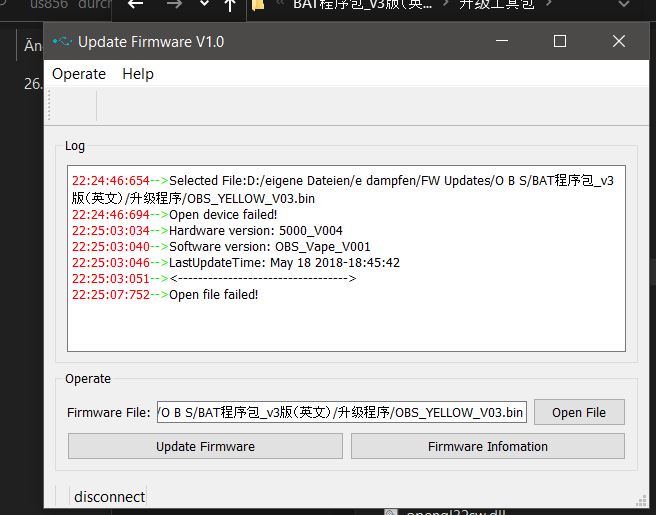Click the USB app icon in title bar
This screenshot has height=515, width=656.
[62, 42]
